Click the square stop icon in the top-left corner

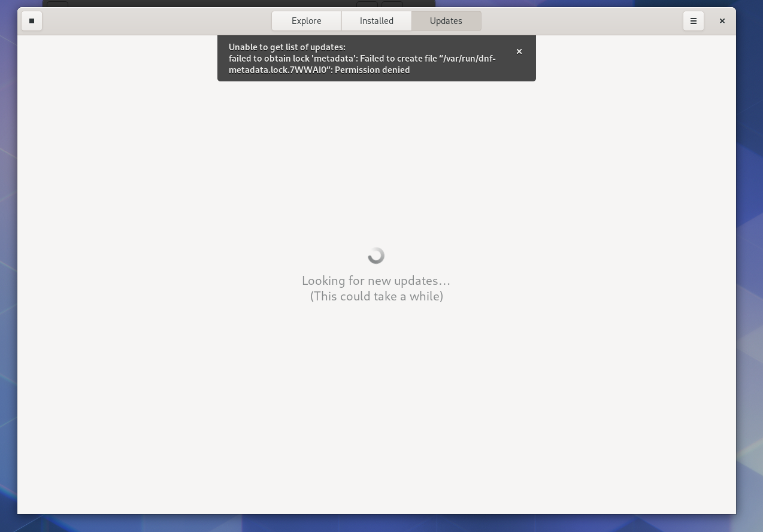pyautogui.click(x=32, y=21)
